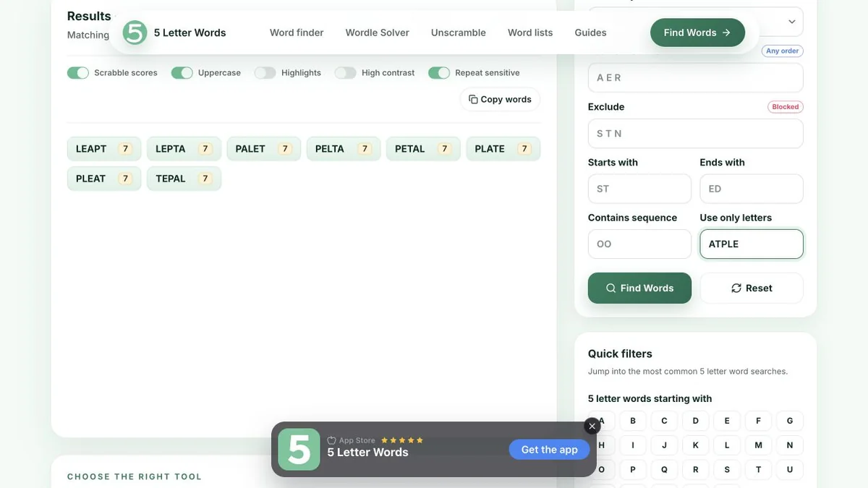Click the Any order badge
This screenshot has width=868, height=488.
(783, 51)
